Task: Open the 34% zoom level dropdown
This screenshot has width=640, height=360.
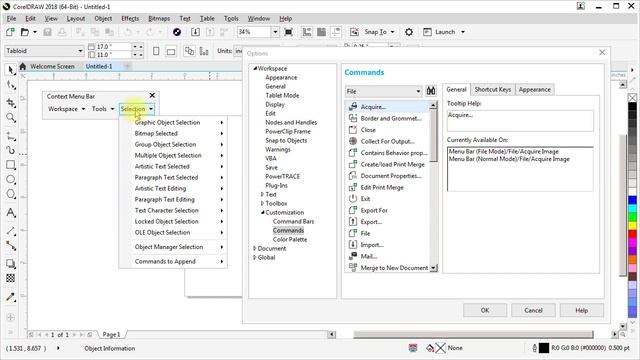Action: 275,32
